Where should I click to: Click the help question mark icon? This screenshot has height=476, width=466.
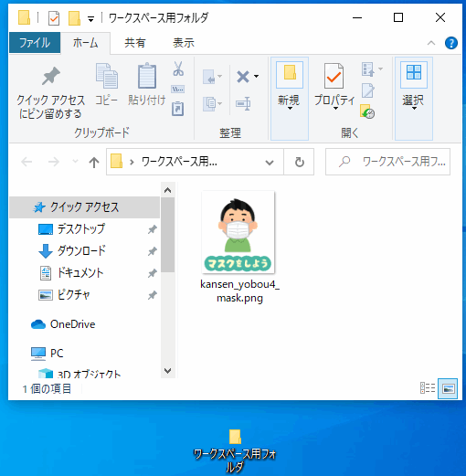click(x=451, y=43)
